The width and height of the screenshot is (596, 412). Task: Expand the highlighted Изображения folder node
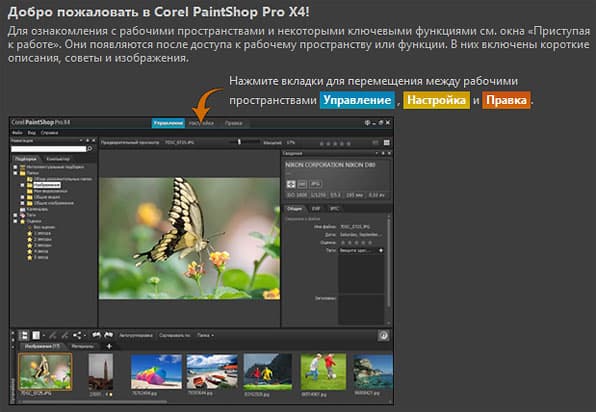click(x=22, y=185)
